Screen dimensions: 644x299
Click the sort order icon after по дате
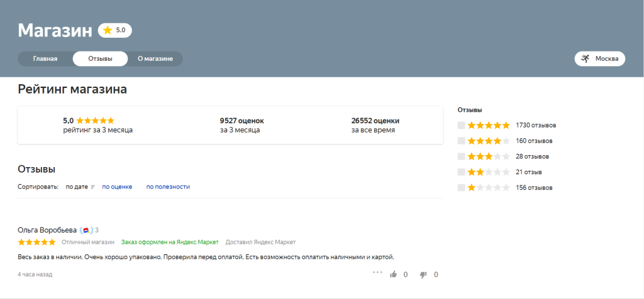click(93, 187)
